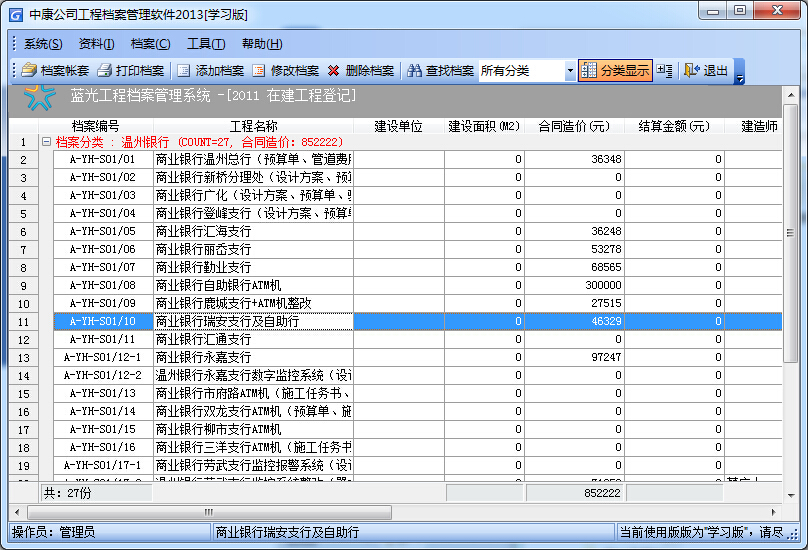Screen dimensions: 808x550
Task: Open the 工具(T) menu
Action: pos(205,44)
